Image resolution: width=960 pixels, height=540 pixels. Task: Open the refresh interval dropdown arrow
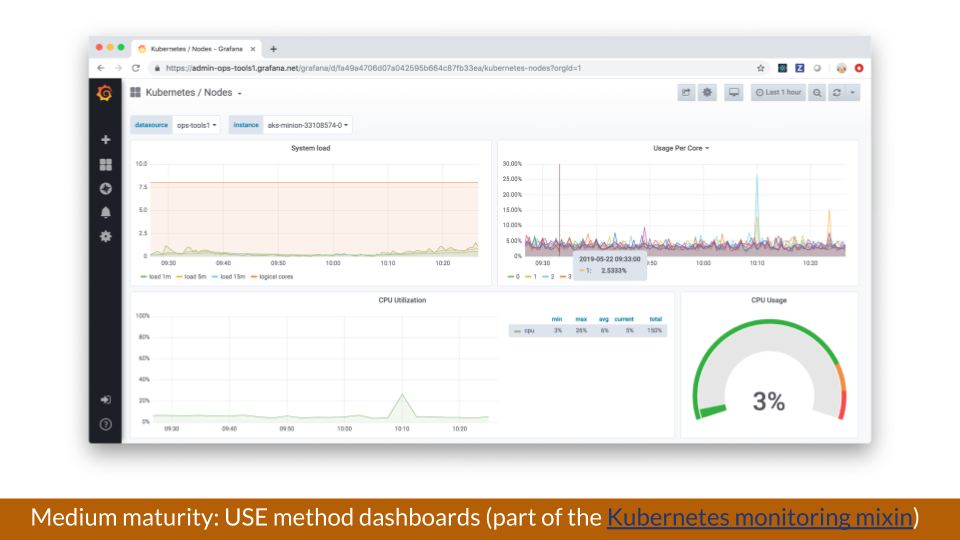tap(852, 92)
